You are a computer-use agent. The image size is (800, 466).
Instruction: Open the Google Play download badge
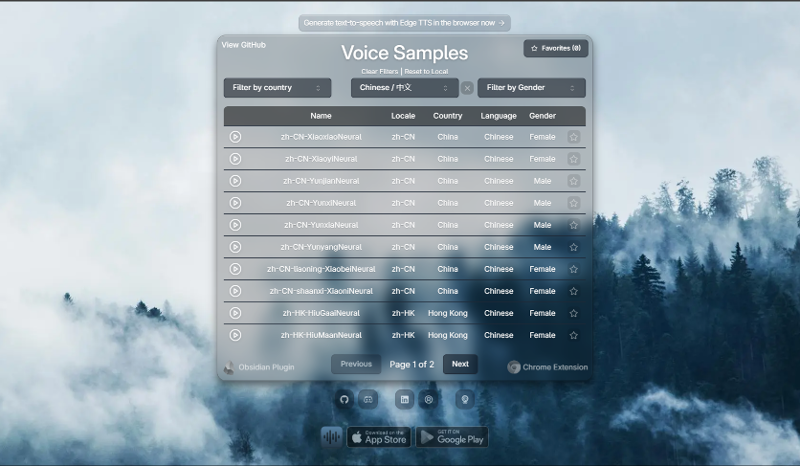[x=452, y=437]
